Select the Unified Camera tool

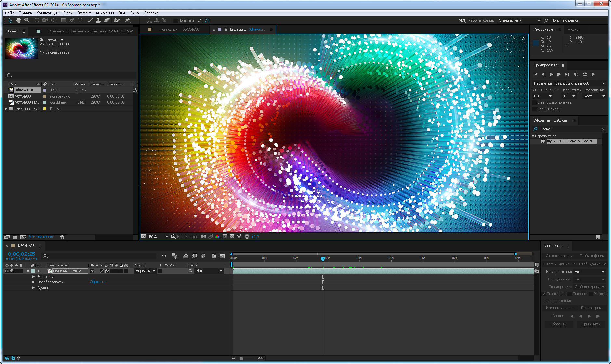(45, 20)
